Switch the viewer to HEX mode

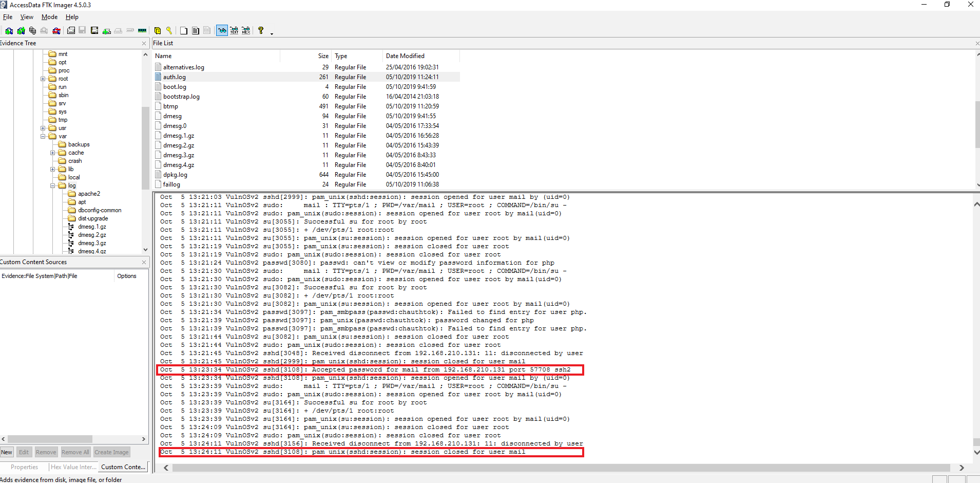click(x=246, y=31)
